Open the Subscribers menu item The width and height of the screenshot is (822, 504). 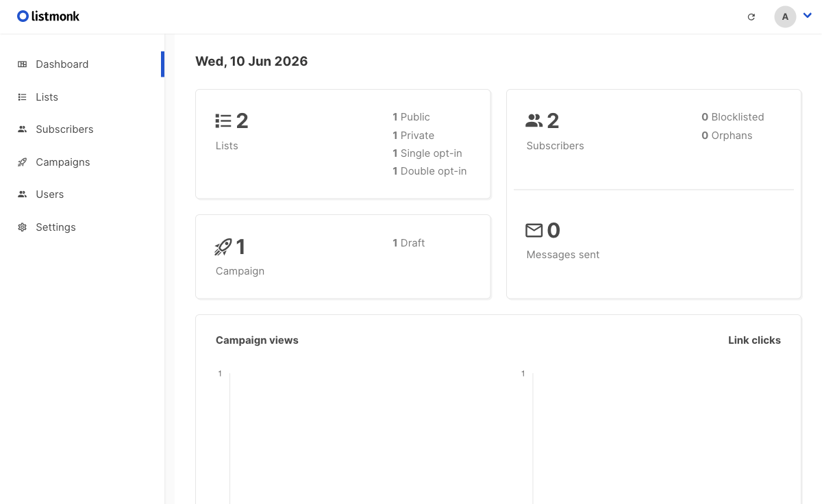pos(82,129)
